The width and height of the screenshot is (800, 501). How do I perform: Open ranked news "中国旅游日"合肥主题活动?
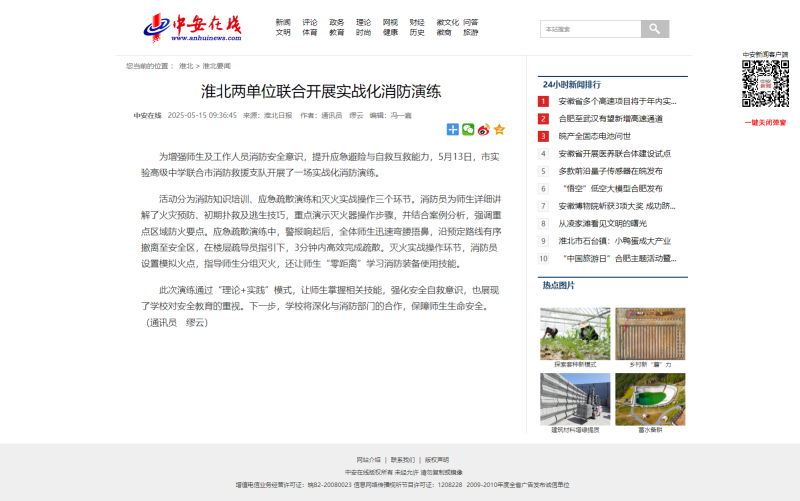tap(619, 259)
